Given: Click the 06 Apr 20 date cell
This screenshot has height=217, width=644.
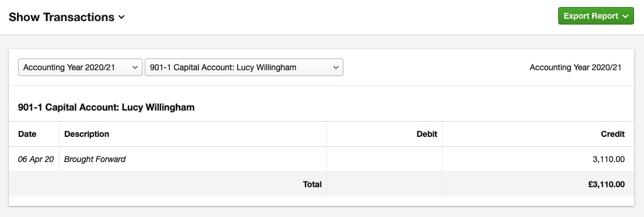Looking at the screenshot, I should click(x=36, y=159).
